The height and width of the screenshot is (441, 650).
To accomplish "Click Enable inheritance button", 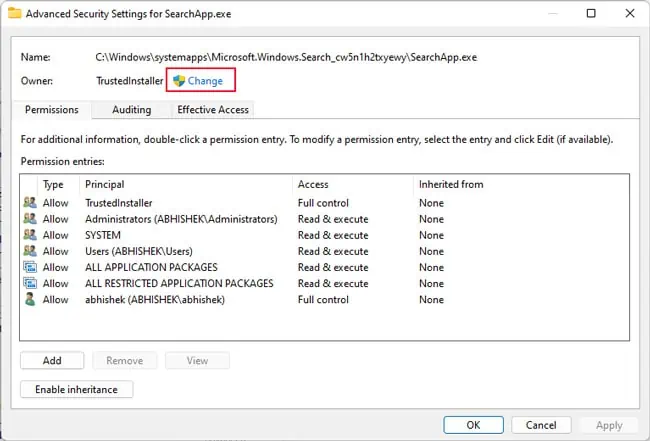I will click(x=77, y=390).
